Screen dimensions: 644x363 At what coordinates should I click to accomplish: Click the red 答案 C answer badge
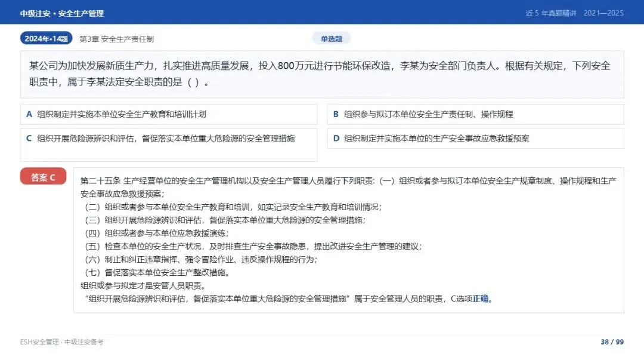pyautogui.click(x=43, y=176)
